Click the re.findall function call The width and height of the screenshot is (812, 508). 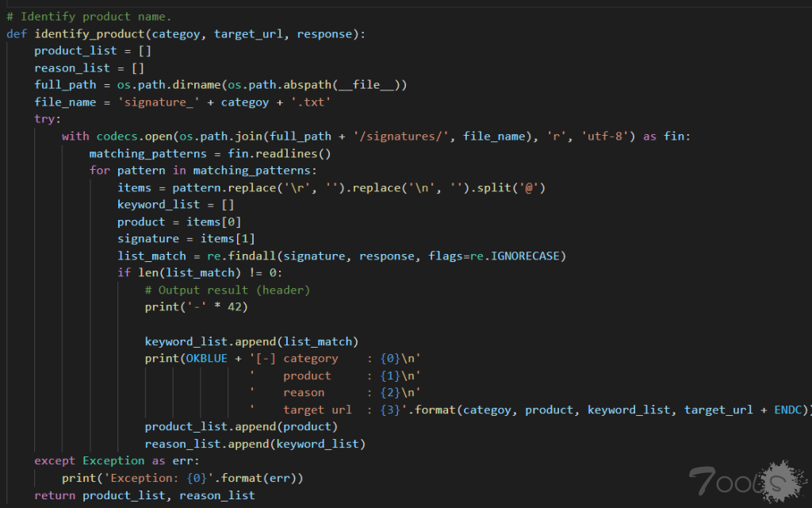pos(235,256)
